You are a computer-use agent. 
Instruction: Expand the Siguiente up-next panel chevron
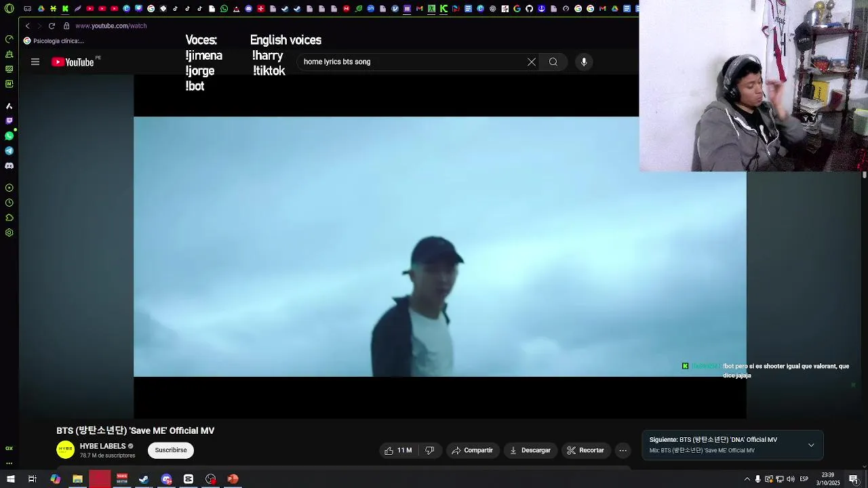pyautogui.click(x=811, y=445)
